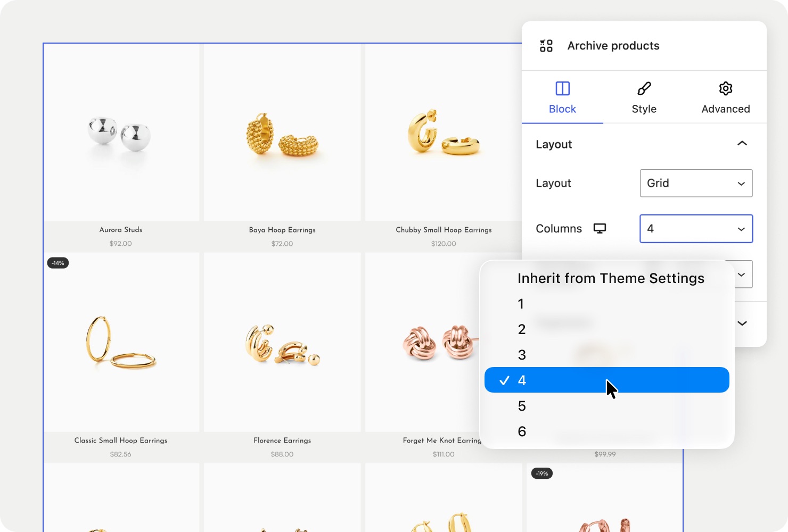
Task: Open the Chubby Small Hoop Earrings title
Action: pyautogui.click(x=444, y=230)
